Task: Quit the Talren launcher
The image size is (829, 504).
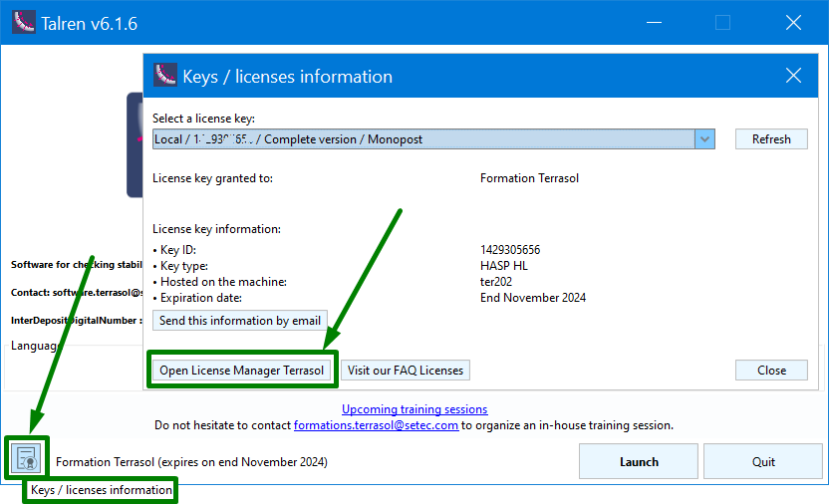Action: (x=763, y=462)
